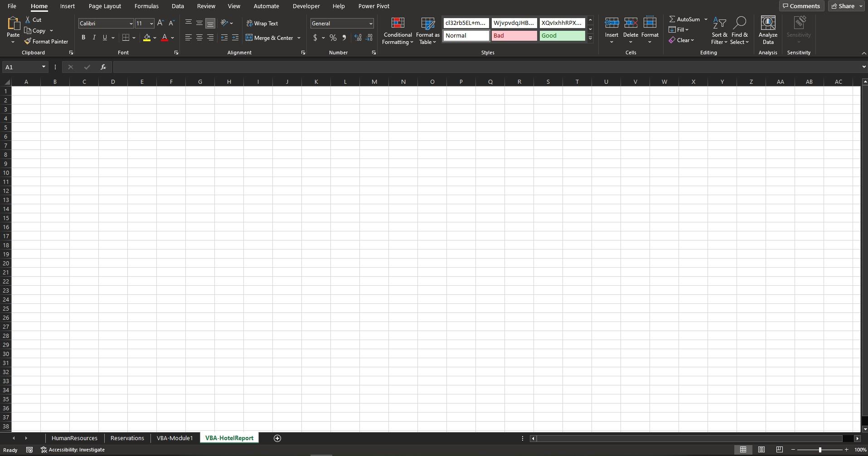Image resolution: width=868 pixels, height=456 pixels.
Task: Decrease font size with the smaller A icon
Action: coord(171,23)
